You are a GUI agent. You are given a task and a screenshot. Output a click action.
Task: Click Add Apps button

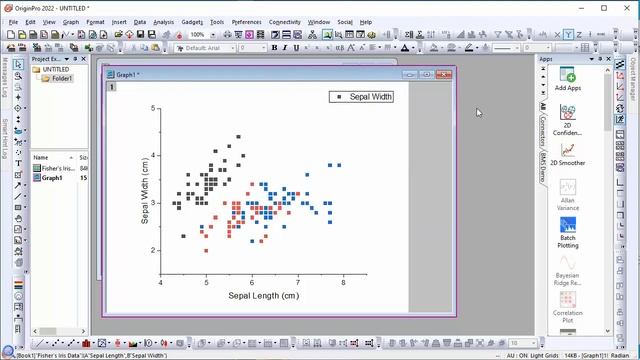point(567,79)
